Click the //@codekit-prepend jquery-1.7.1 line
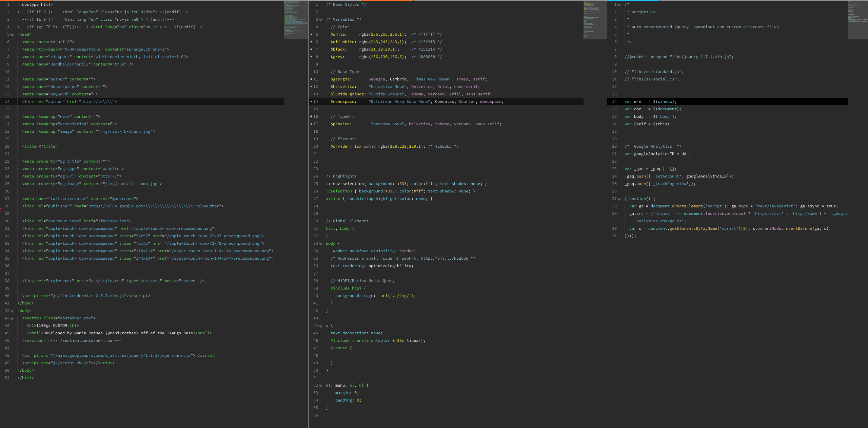 (679, 57)
